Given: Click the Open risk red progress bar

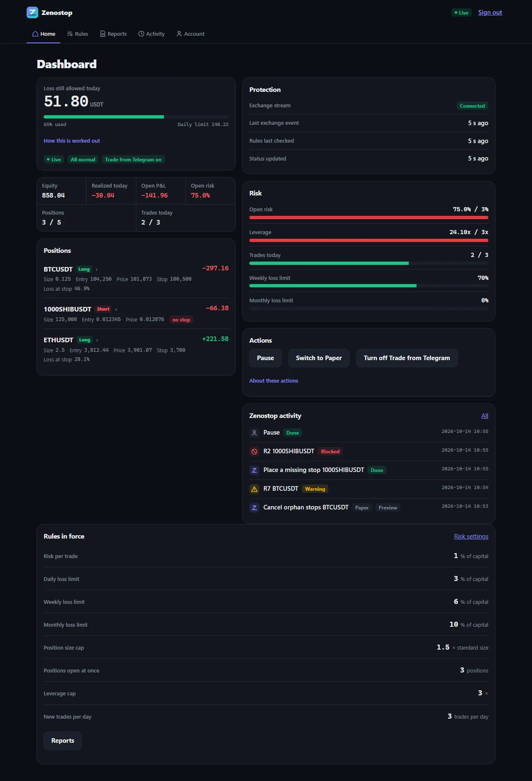Looking at the screenshot, I should pos(369,217).
